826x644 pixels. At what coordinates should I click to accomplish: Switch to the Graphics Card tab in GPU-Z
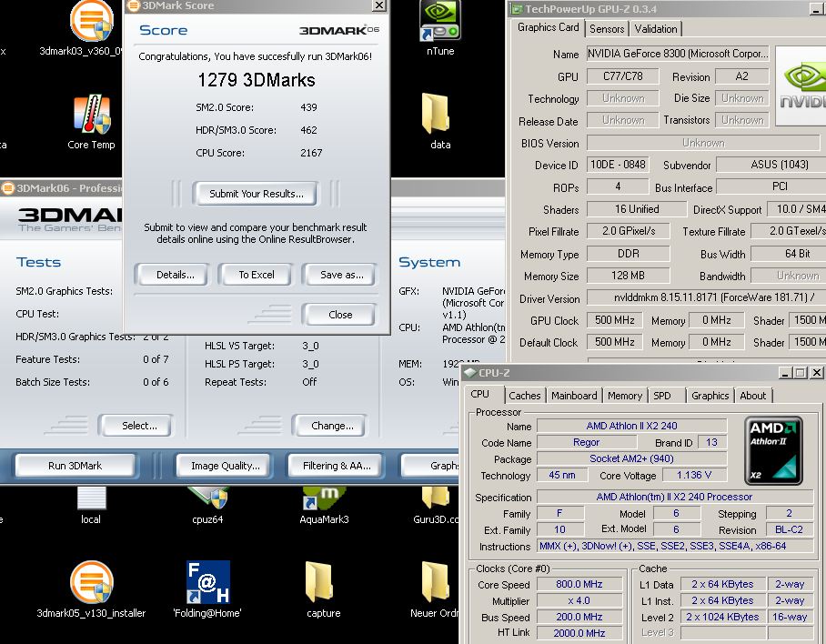coord(548,27)
